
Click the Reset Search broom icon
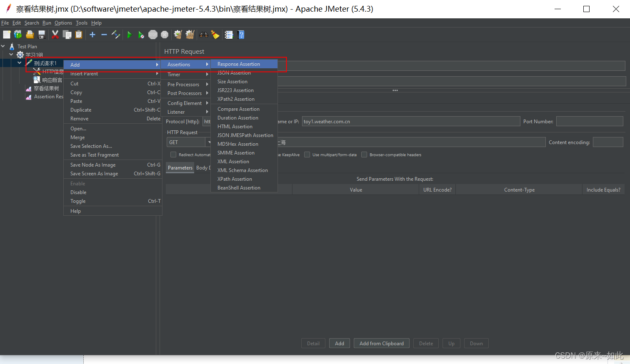point(215,35)
